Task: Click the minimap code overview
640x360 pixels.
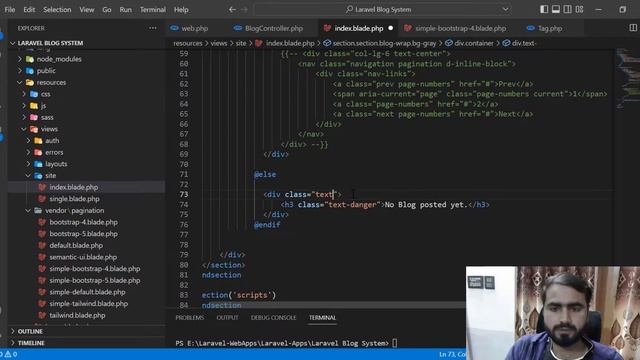Action: coord(627,78)
